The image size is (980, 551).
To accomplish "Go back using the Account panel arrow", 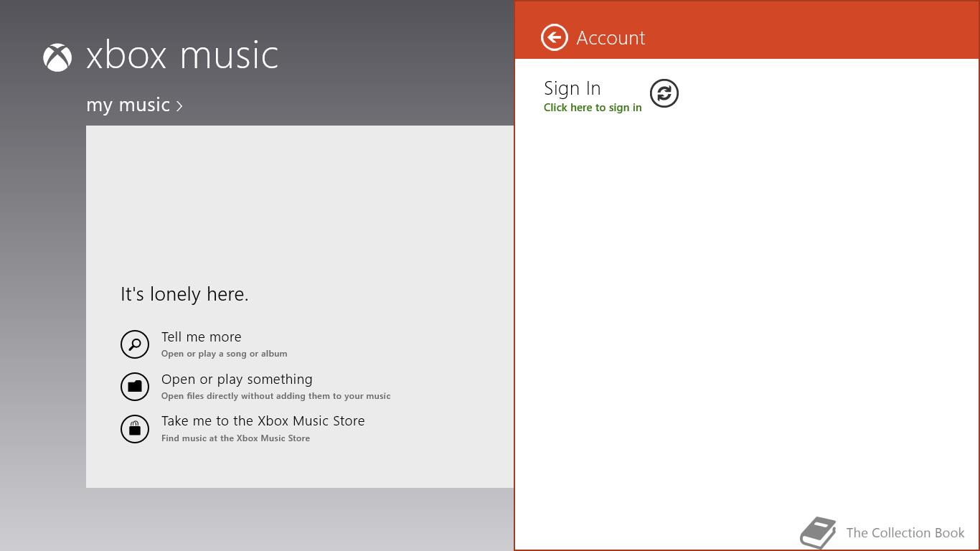I will click(x=554, y=37).
